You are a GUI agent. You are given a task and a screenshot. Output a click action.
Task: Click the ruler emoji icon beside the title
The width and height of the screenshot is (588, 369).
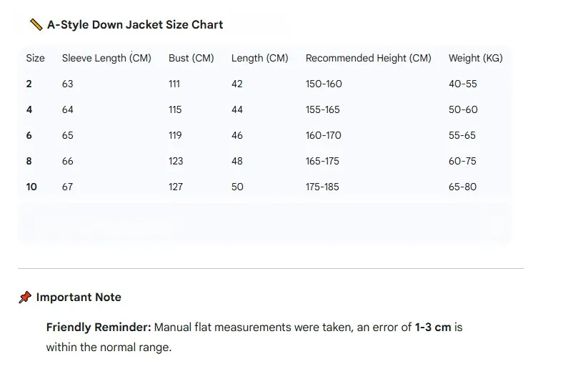[36, 24]
